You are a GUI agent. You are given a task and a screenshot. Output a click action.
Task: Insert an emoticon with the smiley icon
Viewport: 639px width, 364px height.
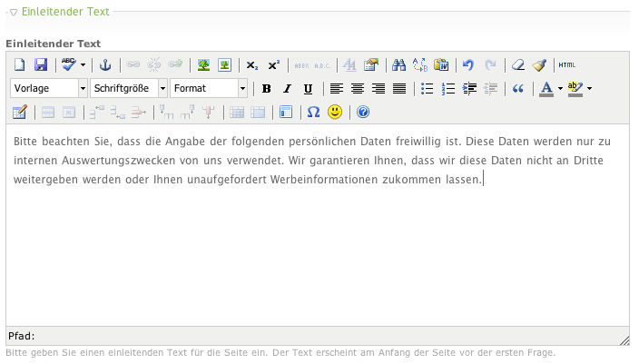335,113
